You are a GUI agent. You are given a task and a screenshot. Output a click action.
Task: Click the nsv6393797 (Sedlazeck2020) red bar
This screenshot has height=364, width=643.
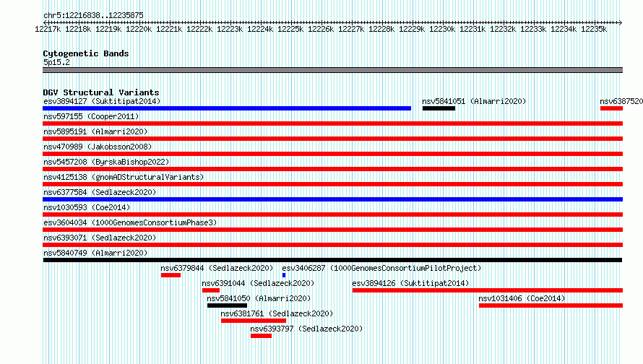[262, 336]
